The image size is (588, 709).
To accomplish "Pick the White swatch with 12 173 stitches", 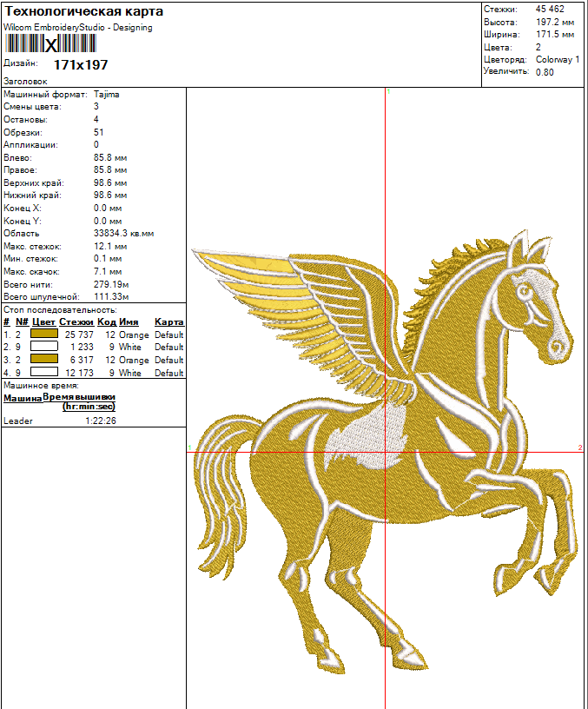I will pyautogui.click(x=44, y=373).
